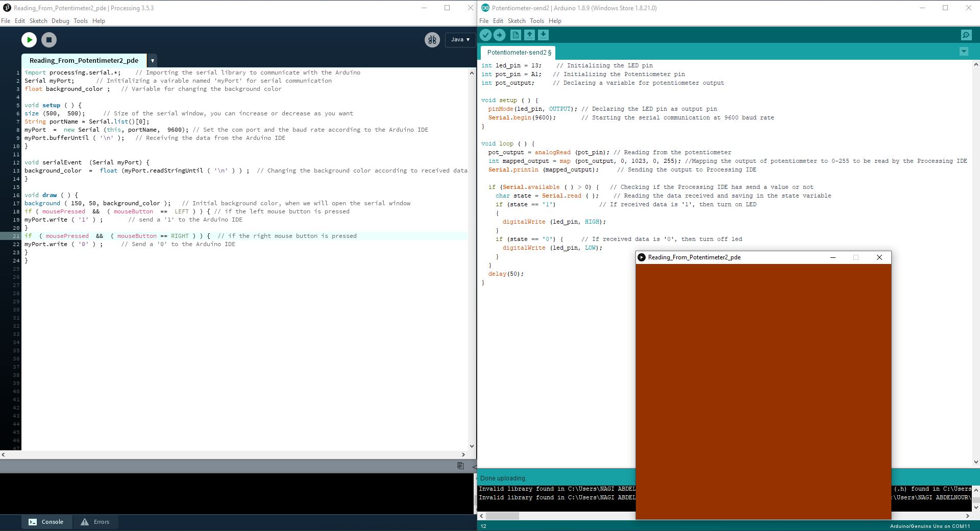Click Arduino editor scroll up arrow
The image size is (980, 531).
pyautogui.click(x=976, y=65)
